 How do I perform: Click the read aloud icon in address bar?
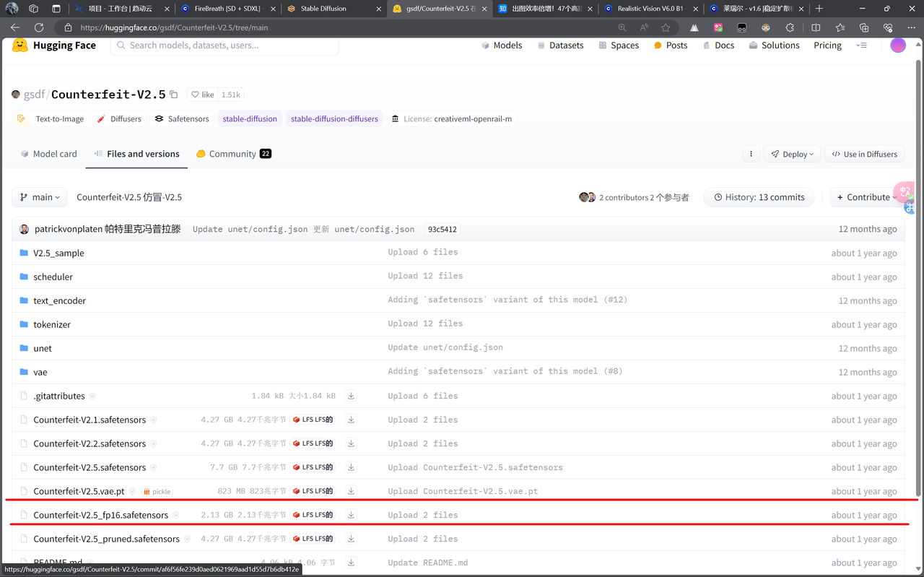(644, 27)
